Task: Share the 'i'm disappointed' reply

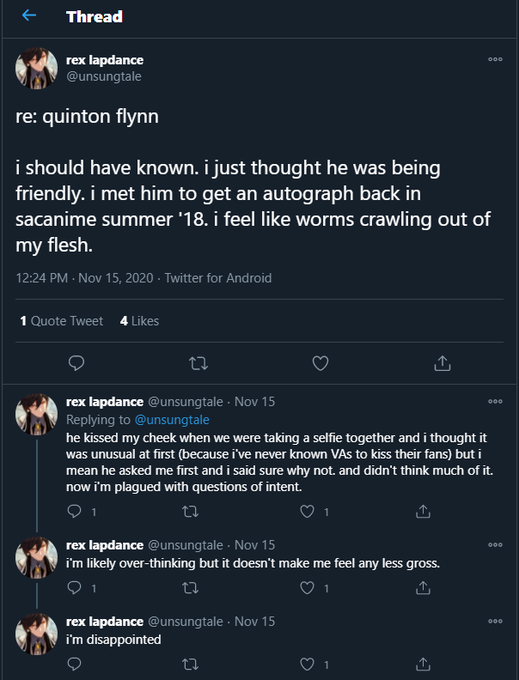Action: coord(423,664)
